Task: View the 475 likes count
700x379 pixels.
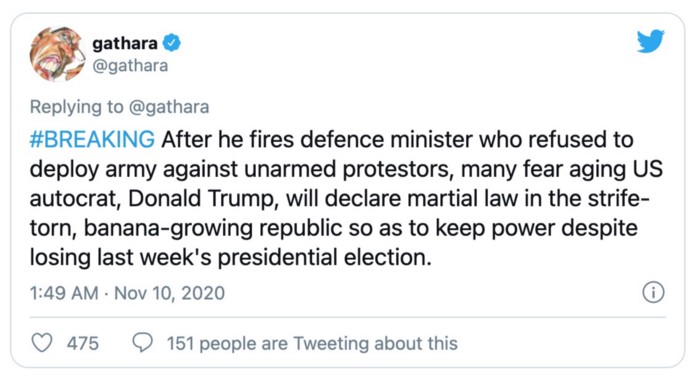Action: coord(83,343)
